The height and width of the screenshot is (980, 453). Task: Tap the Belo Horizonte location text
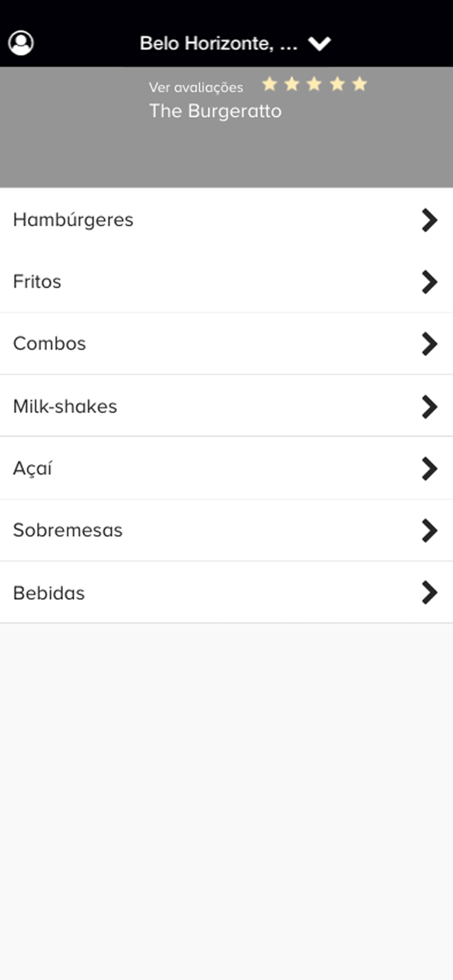(x=218, y=44)
